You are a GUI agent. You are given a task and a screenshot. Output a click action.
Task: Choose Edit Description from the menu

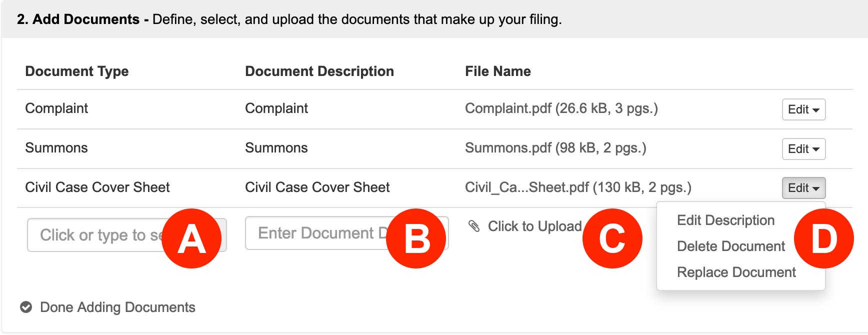point(725,220)
